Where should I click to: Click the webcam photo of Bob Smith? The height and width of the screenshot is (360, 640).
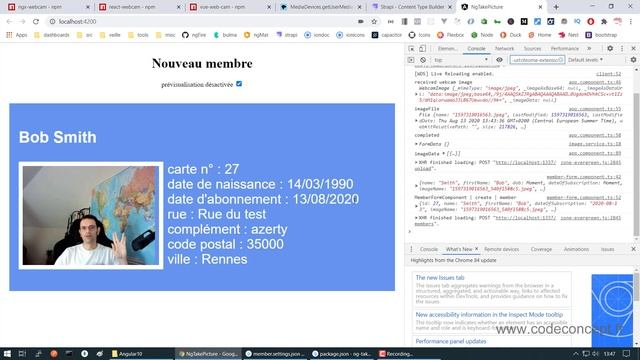91,215
